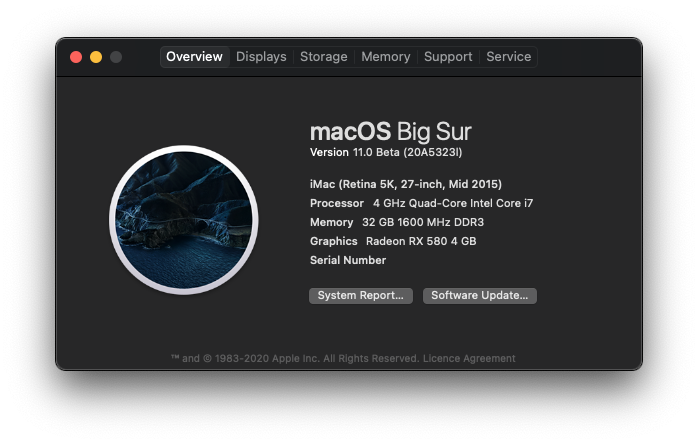This screenshot has height=444, width=698.
Task: Select the iMac Retina 5K model line
Action: [x=406, y=184]
